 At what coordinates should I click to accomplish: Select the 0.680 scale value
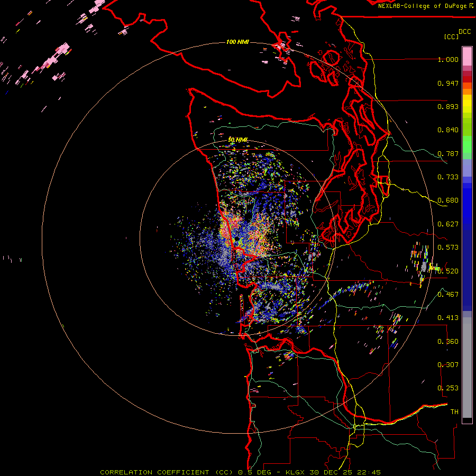448,200
